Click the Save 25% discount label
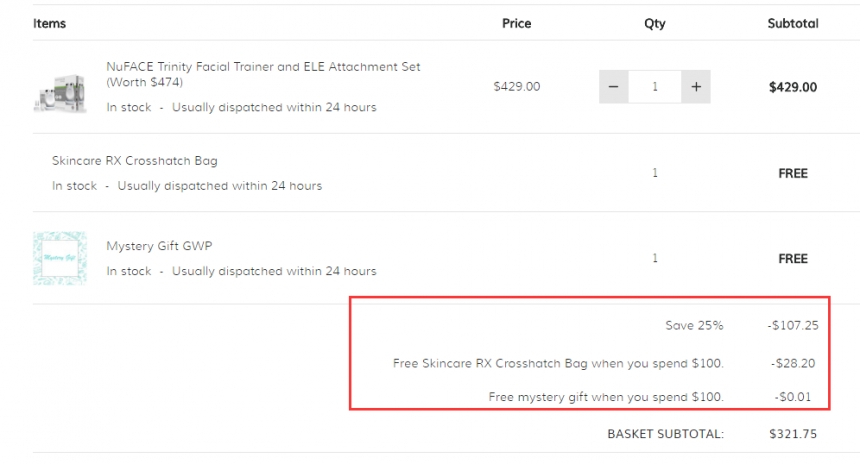The image size is (860, 464). [694, 326]
